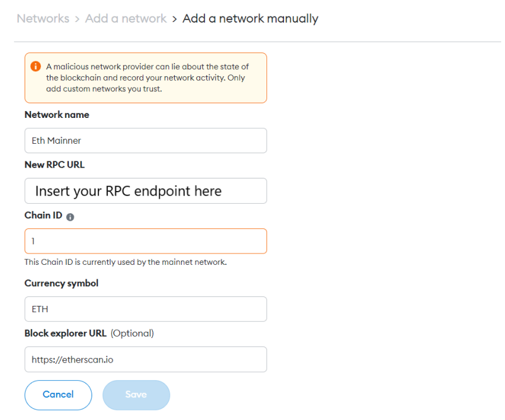Click the Currency symbol field showing ETH

145,309
